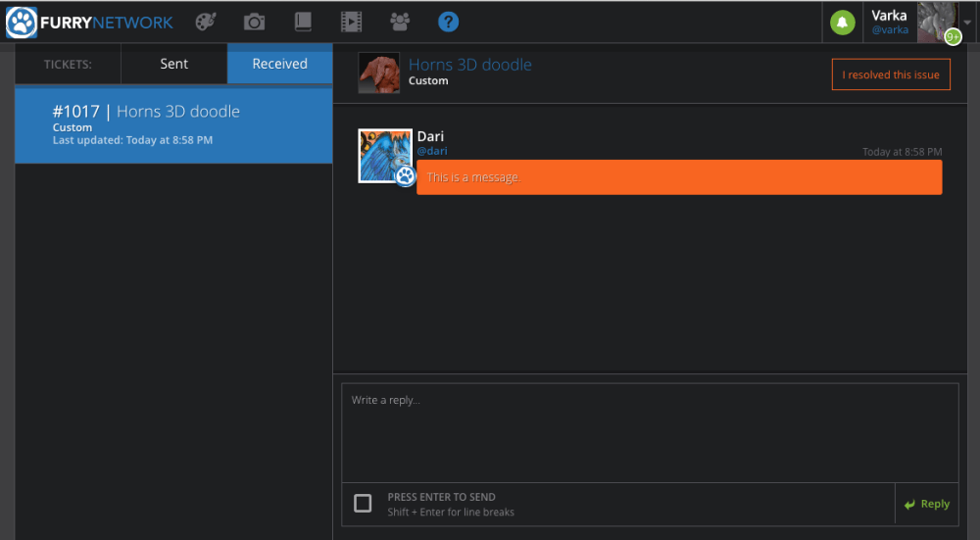
Task: Click the TICKETS: label
Action: click(68, 65)
